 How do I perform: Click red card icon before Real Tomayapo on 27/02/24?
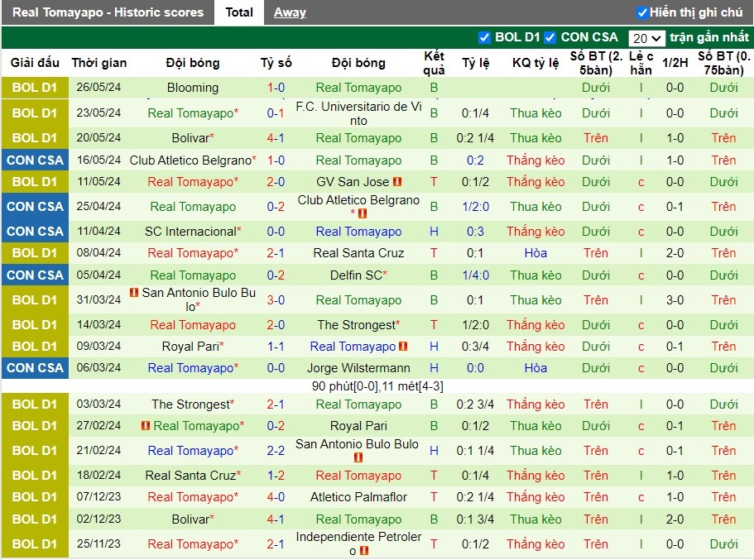(x=146, y=426)
